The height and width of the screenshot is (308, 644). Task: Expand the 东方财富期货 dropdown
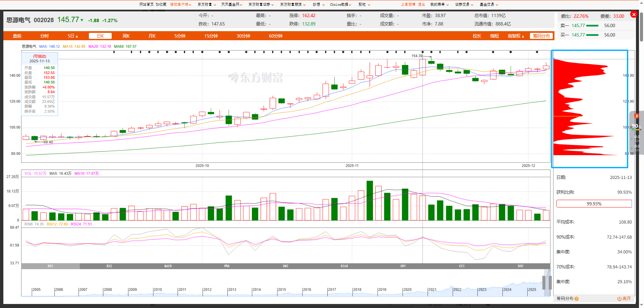pos(293,4)
